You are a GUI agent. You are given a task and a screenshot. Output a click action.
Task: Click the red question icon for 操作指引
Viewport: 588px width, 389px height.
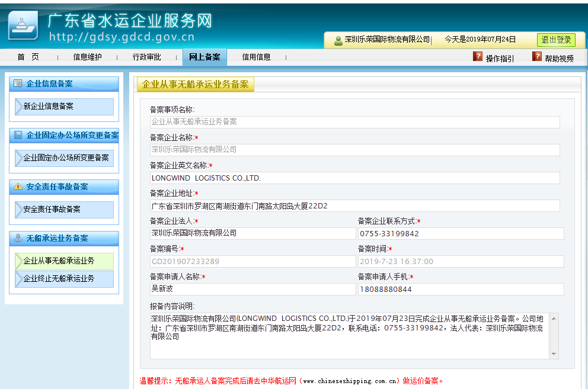click(x=478, y=56)
